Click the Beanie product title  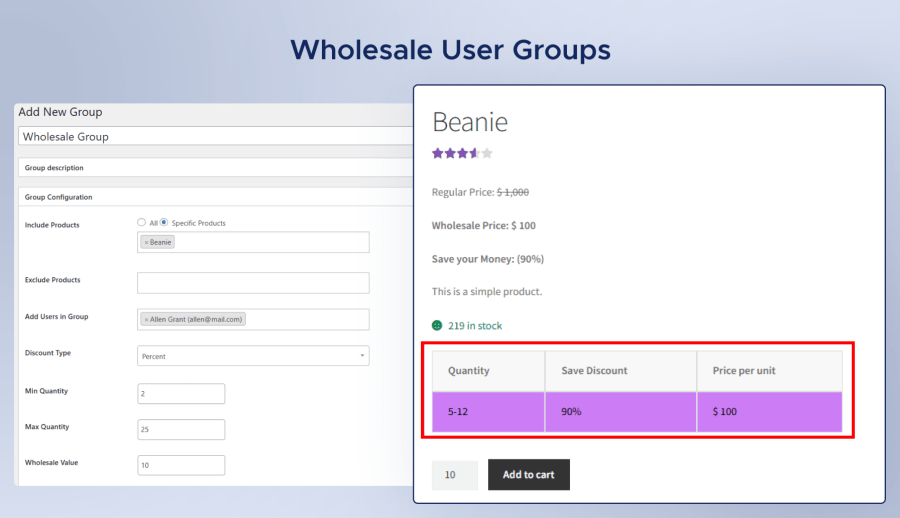(470, 122)
